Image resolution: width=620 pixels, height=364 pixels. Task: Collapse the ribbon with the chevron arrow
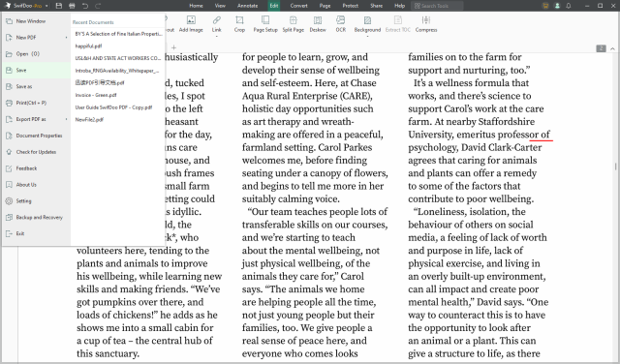612,48
